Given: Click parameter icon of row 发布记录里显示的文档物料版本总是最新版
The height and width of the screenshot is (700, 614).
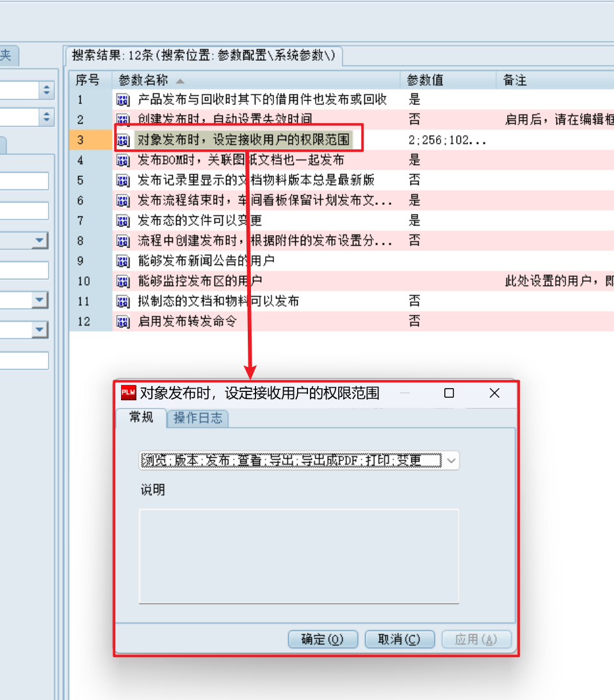Looking at the screenshot, I should click(x=123, y=181).
